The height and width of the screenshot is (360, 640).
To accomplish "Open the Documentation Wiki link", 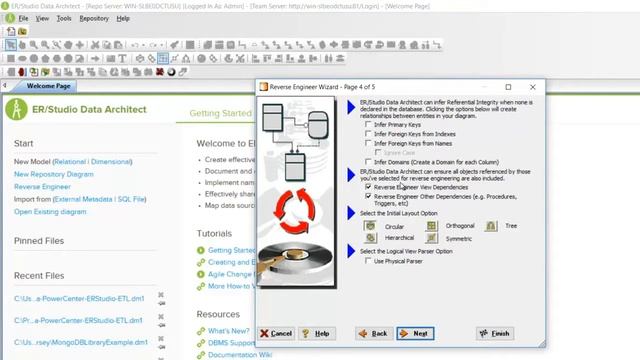I will [240, 355].
